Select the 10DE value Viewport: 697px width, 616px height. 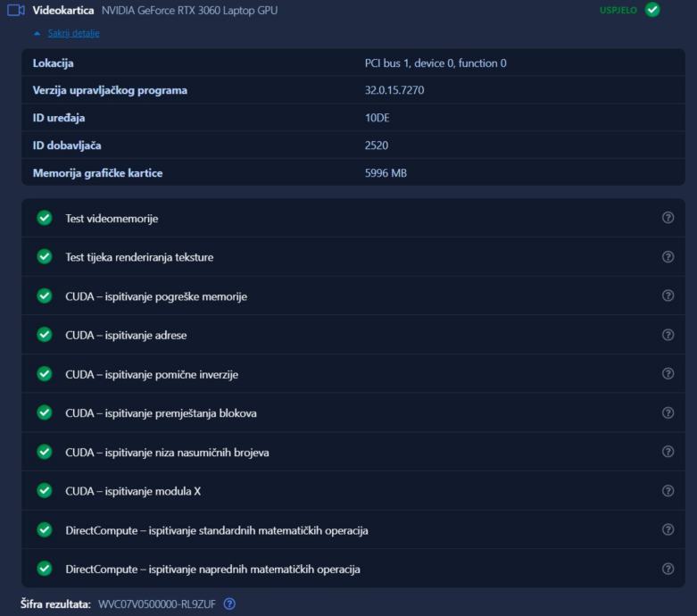point(377,118)
